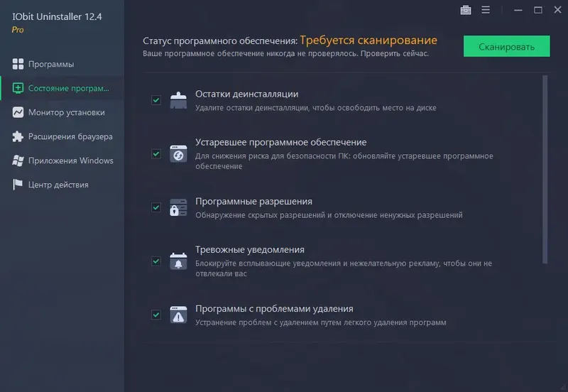Click the Устаревшее программное обеспечение update icon
The image size is (568, 392).
[179, 154]
